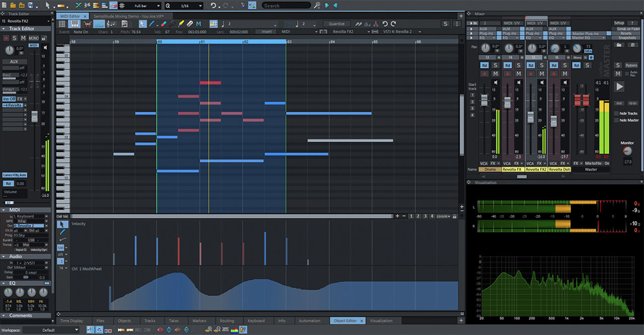Click the Monitor volume knob
644x335 pixels.
point(627,150)
